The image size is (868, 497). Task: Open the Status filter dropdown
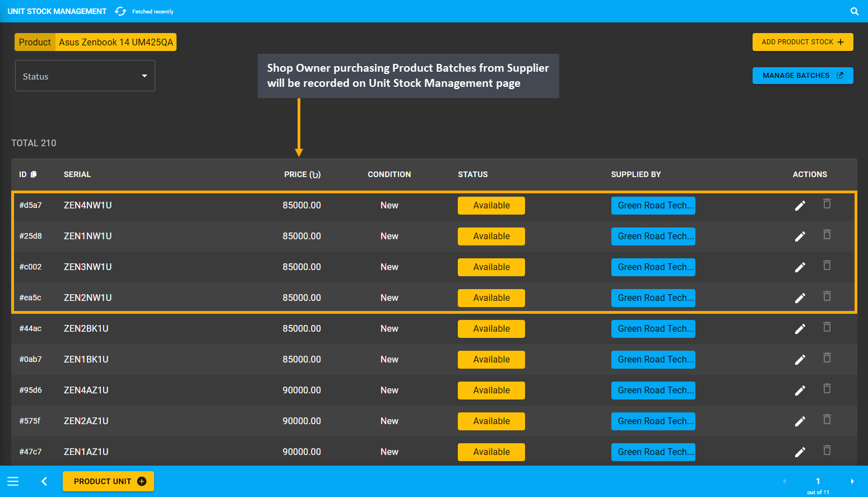[85, 76]
